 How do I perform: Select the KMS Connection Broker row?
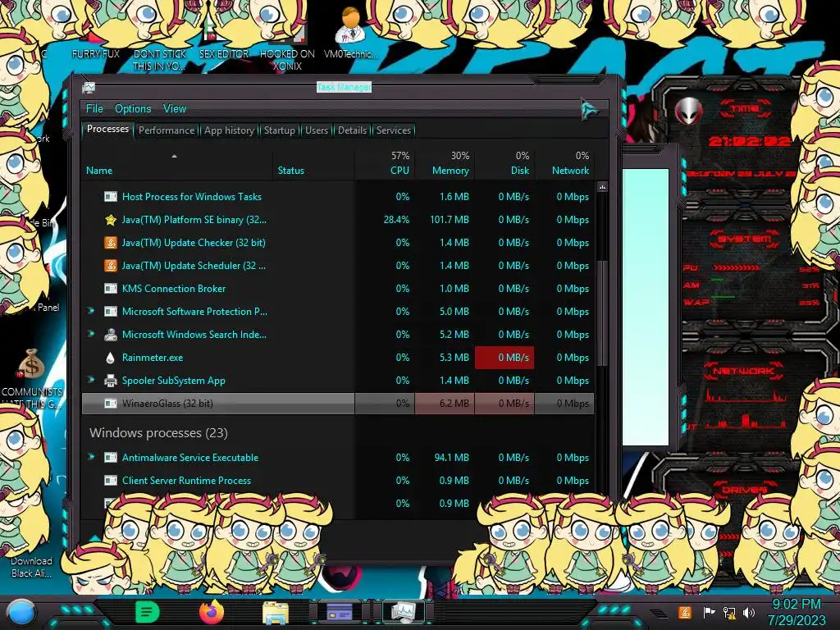pos(338,289)
